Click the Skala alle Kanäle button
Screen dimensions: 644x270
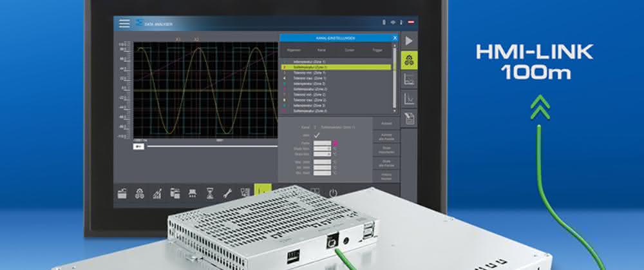(x=386, y=163)
